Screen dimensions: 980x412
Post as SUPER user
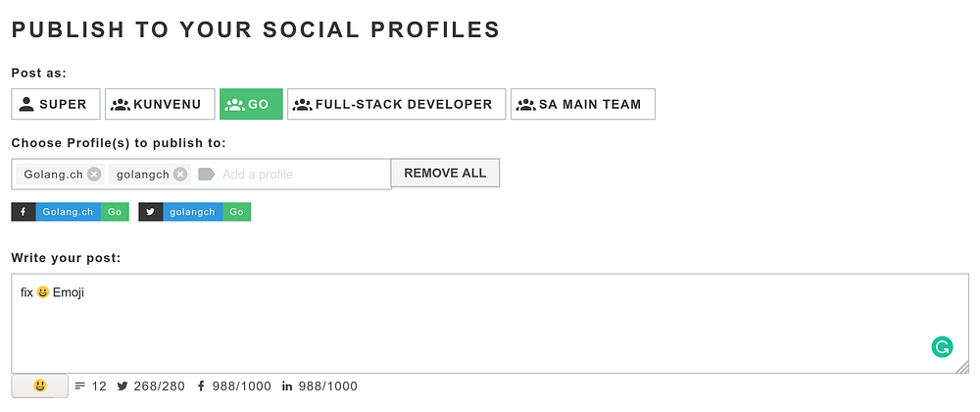(x=56, y=104)
